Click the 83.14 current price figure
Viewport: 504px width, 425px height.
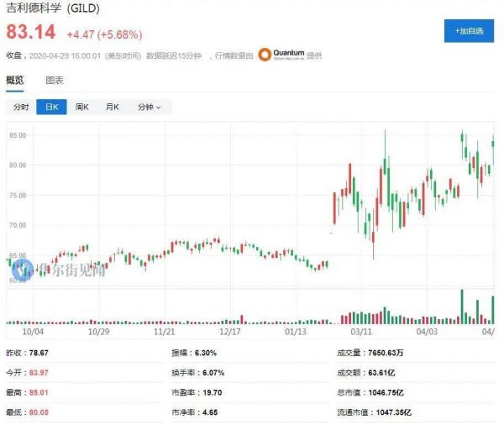tap(31, 34)
